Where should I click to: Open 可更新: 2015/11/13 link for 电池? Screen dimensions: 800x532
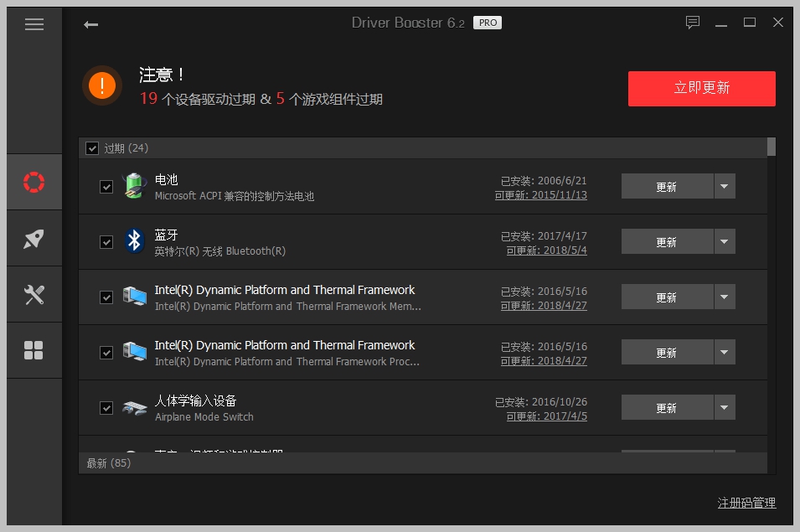[541, 195]
